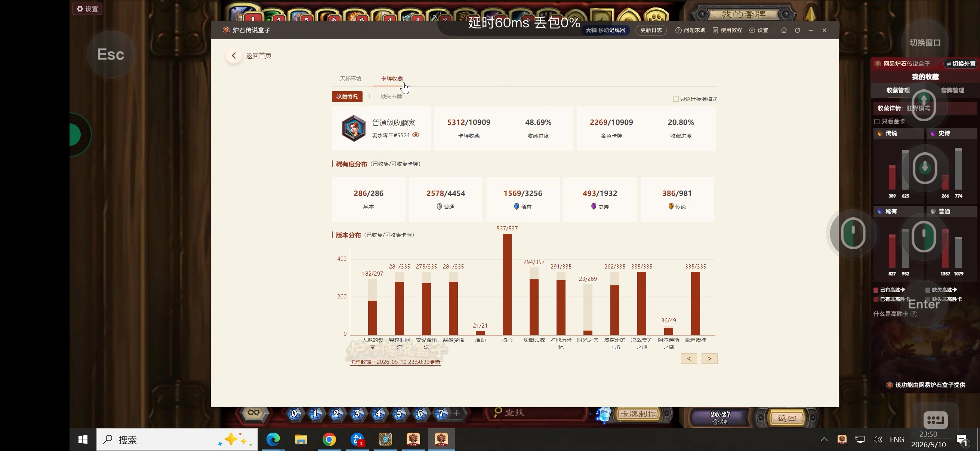Click the wild mode infinity icon
The image size is (980, 451).
tap(253, 412)
